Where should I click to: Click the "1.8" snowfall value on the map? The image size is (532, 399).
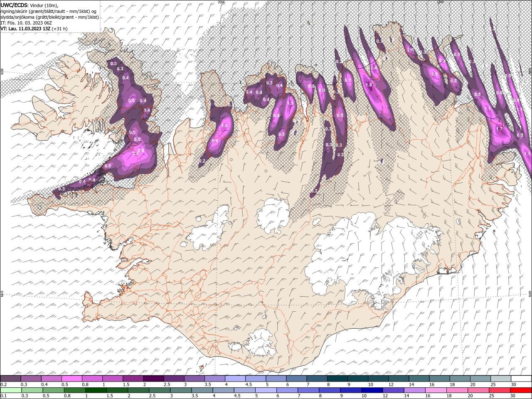[369, 85]
